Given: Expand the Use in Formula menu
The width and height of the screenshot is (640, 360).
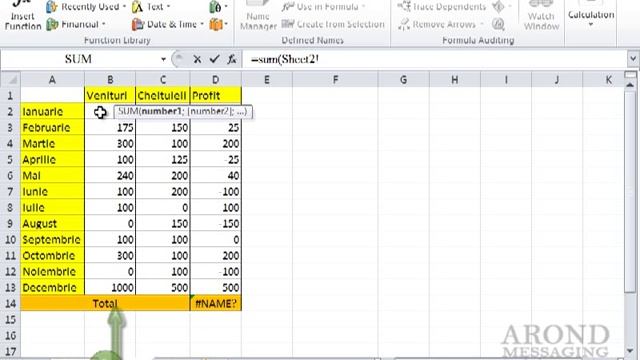Looking at the screenshot, I should coord(323,7).
